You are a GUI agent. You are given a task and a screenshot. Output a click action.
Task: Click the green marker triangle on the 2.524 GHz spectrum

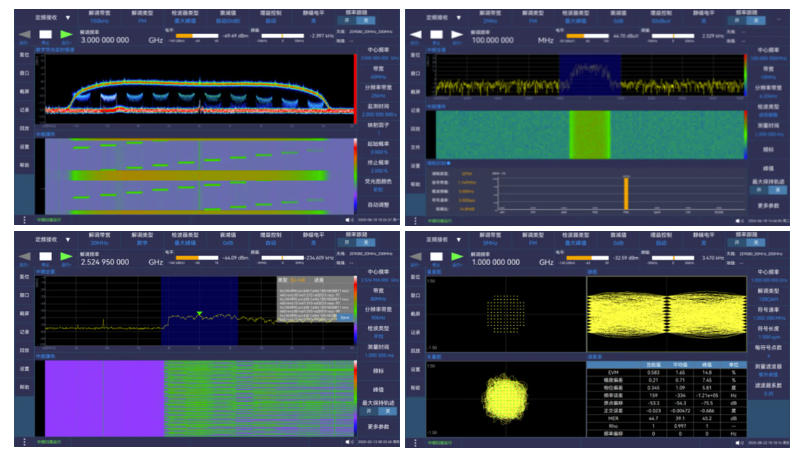[x=200, y=314]
